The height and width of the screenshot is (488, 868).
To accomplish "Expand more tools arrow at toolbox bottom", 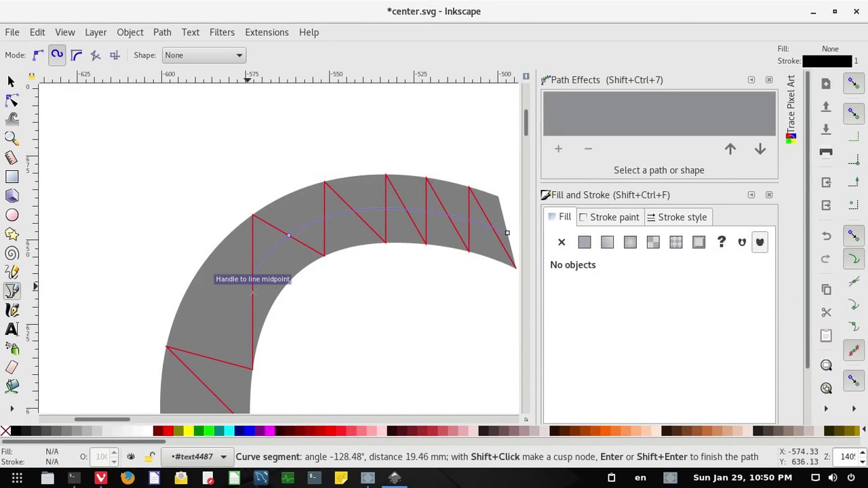I will pos(12,409).
